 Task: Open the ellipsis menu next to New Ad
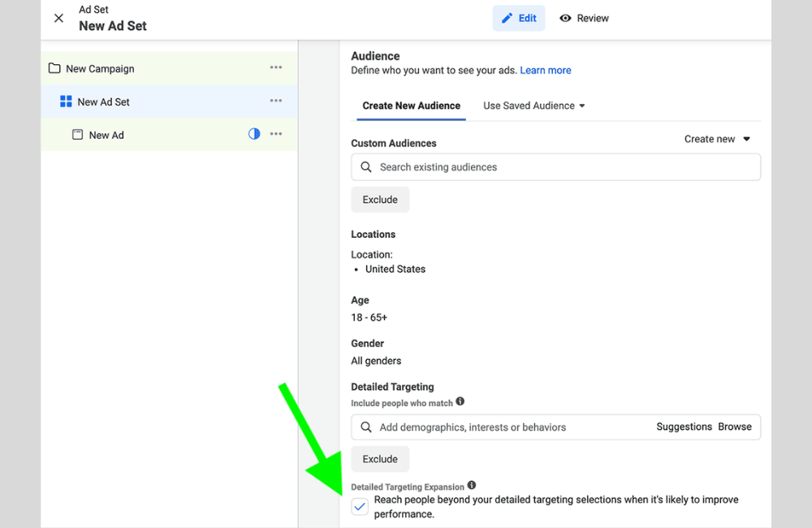click(x=276, y=133)
